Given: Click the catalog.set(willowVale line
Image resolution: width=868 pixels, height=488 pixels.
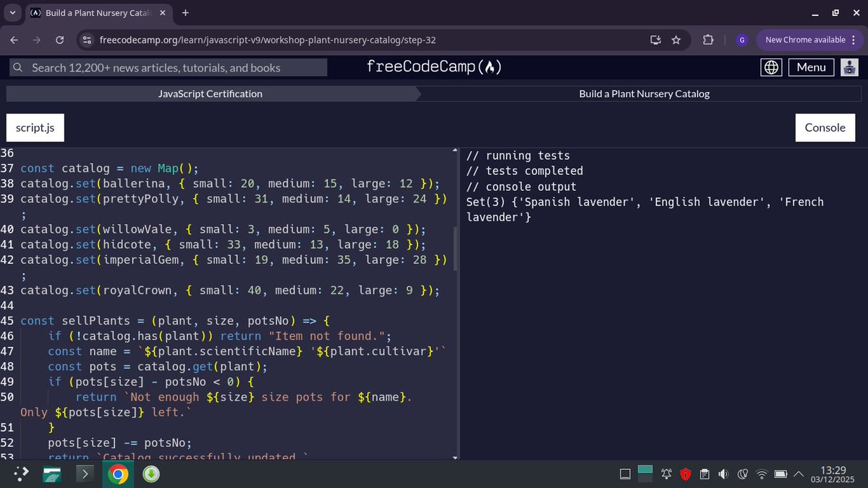Looking at the screenshot, I should click(223, 229).
